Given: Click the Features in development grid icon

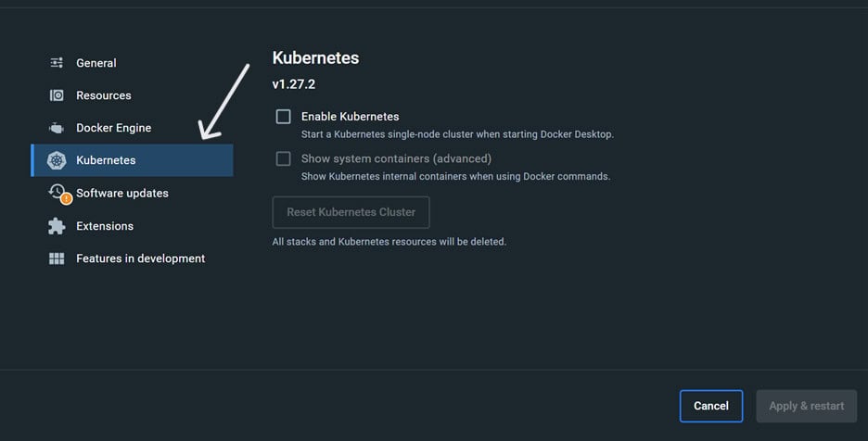Looking at the screenshot, I should coord(57,258).
